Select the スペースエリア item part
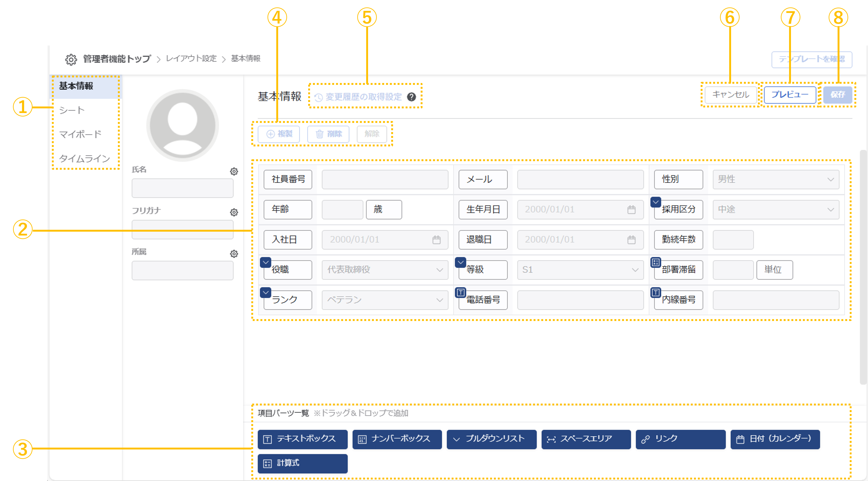868x481 pixels. [586, 439]
